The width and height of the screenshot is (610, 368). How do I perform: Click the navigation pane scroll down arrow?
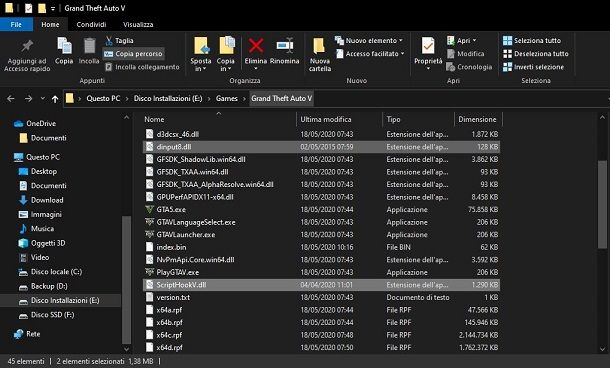pyautogui.click(x=126, y=348)
